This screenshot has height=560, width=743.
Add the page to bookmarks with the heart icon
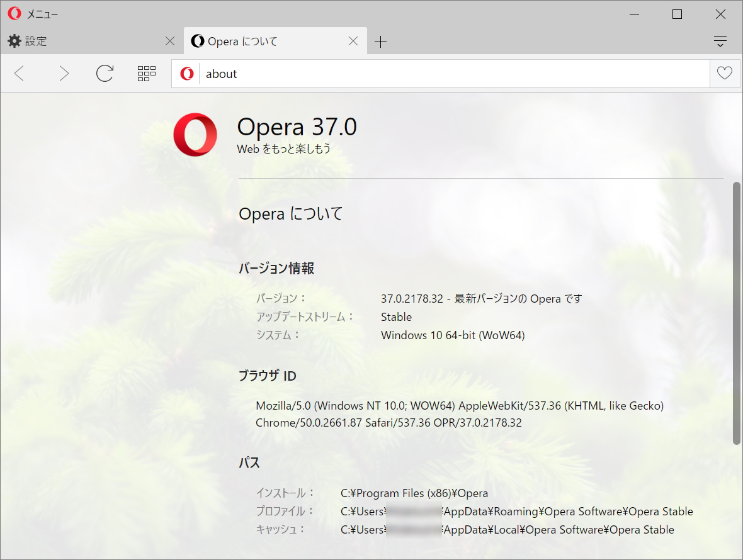click(724, 74)
